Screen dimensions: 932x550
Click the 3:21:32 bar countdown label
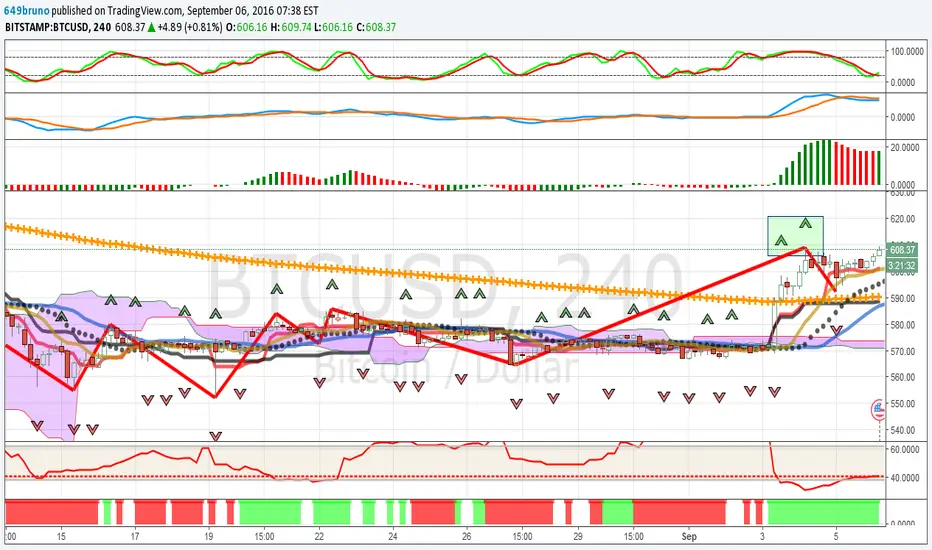point(902,265)
